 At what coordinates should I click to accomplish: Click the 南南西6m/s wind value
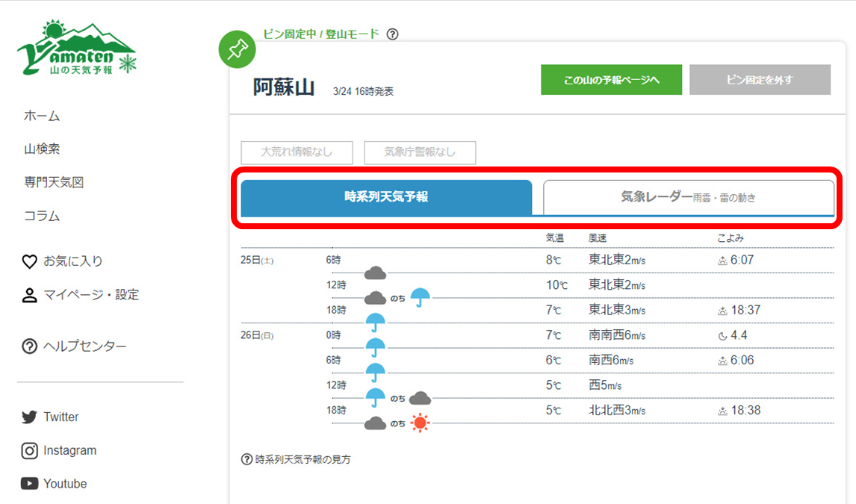coord(617,335)
